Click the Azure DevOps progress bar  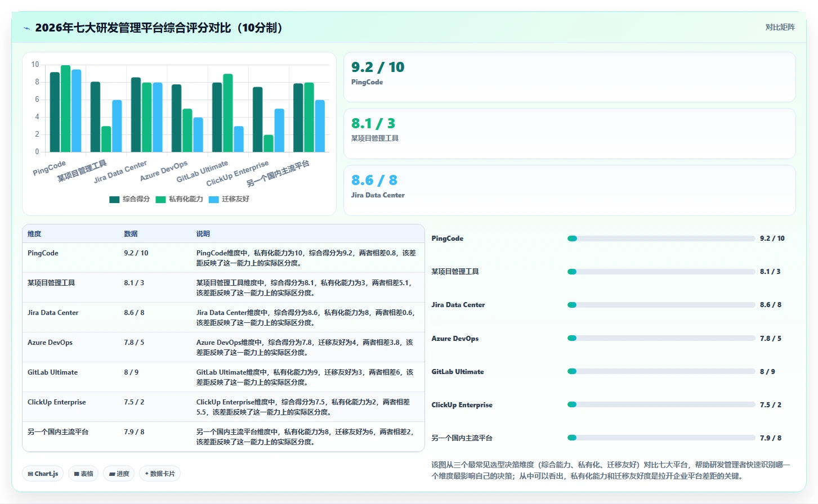pos(661,338)
